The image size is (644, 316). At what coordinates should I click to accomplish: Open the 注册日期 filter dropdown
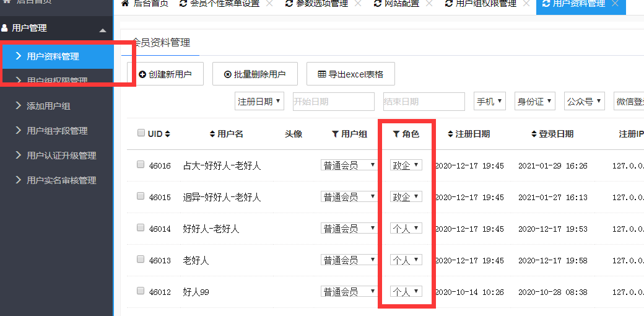click(x=259, y=102)
